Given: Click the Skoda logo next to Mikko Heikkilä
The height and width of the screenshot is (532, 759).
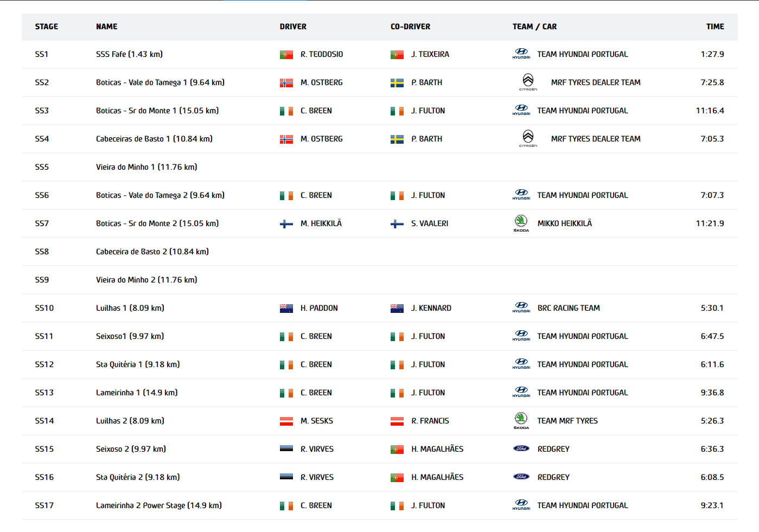Looking at the screenshot, I should [x=521, y=223].
